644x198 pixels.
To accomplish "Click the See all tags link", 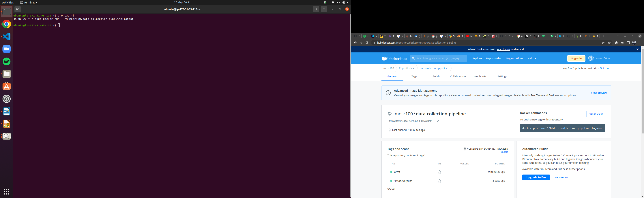I will [391, 189].
